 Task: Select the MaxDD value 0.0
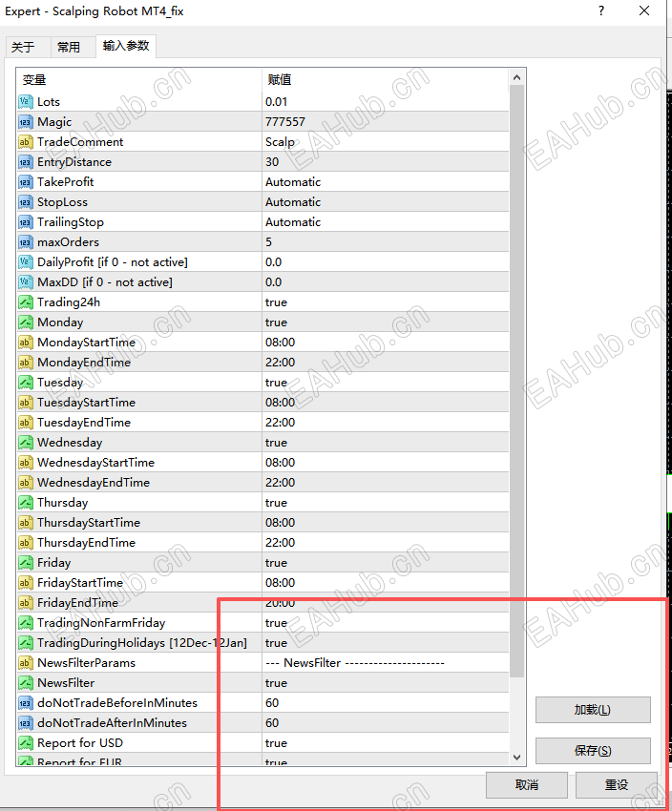pyautogui.click(x=273, y=282)
